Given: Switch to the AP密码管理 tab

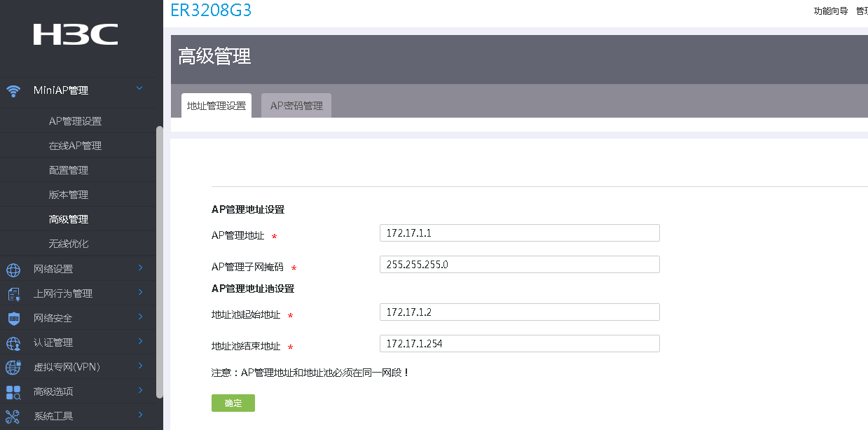Looking at the screenshot, I should pyautogui.click(x=296, y=106).
